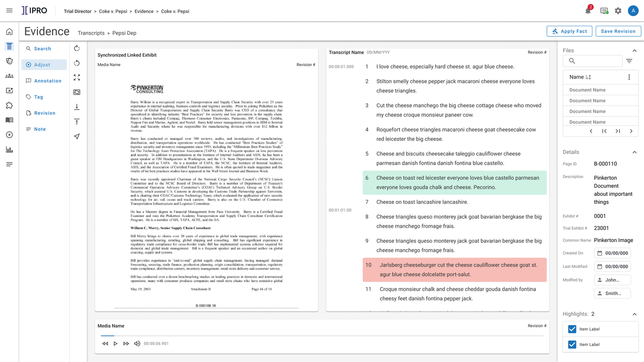Click the align to top arrow icon
Screen dimensions: 644x362
point(77,122)
